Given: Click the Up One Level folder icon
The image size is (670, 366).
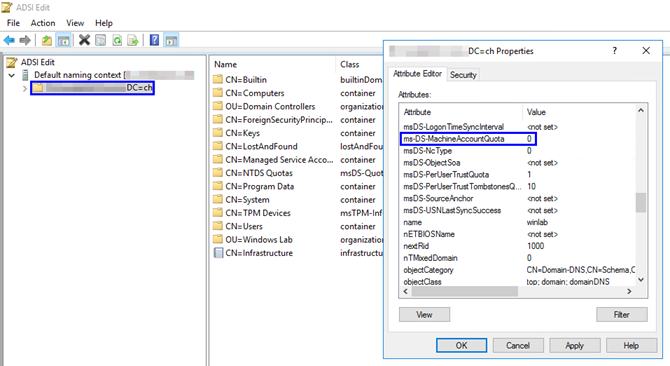Looking at the screenshot, I should (x=47, y=41).
